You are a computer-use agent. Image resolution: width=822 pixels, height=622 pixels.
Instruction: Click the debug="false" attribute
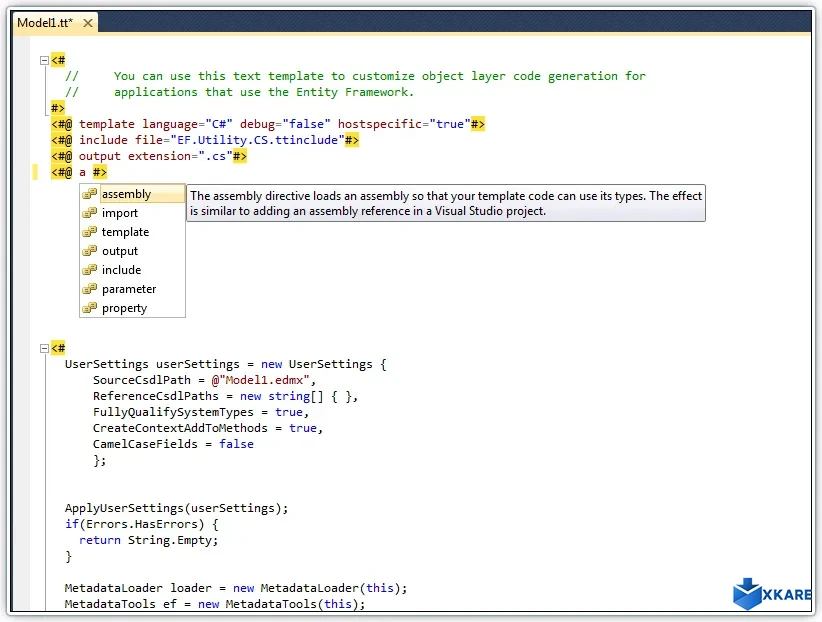285,124
